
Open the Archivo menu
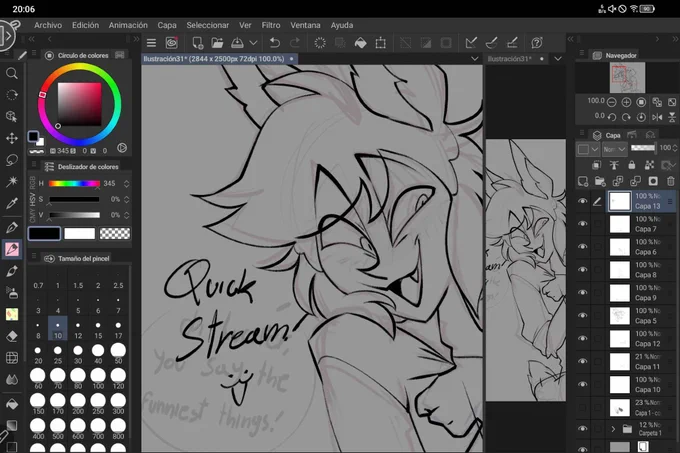tap(48, 25)
